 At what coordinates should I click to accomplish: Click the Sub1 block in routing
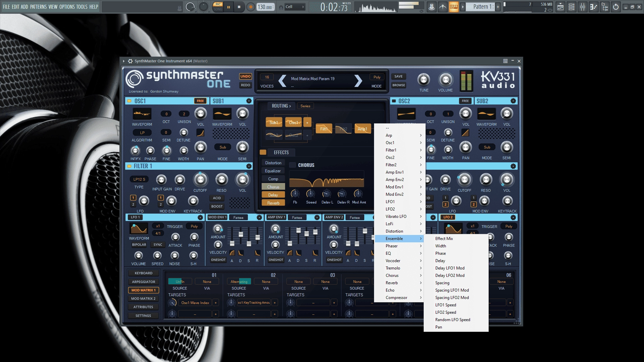[274, 122]
